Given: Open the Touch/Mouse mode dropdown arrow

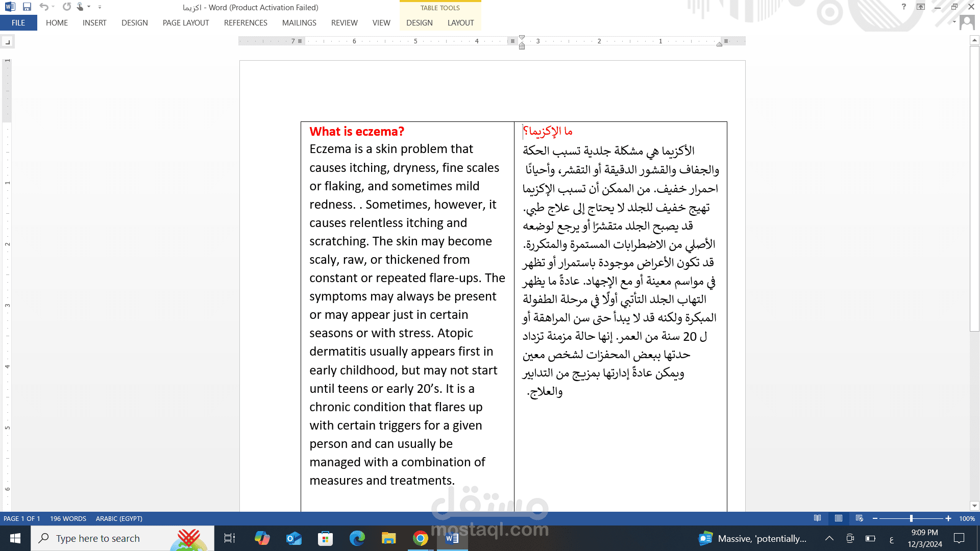Looking at the screenshot, I should [x=89, y=7].
